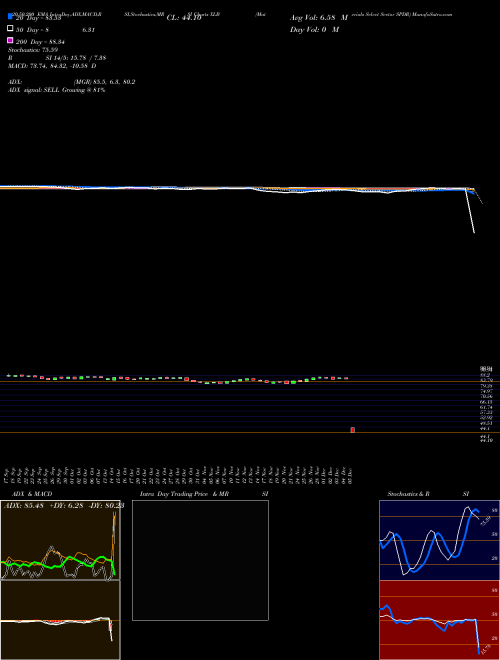Click the Day Vol: 0 M text
This screenshot has height=660, width=500.
tap(314, 29)
